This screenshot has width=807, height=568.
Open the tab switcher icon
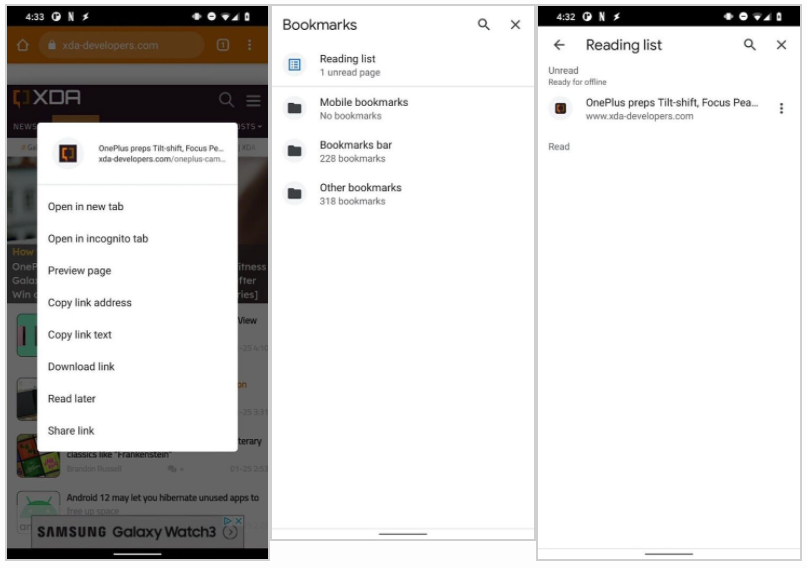223,45
